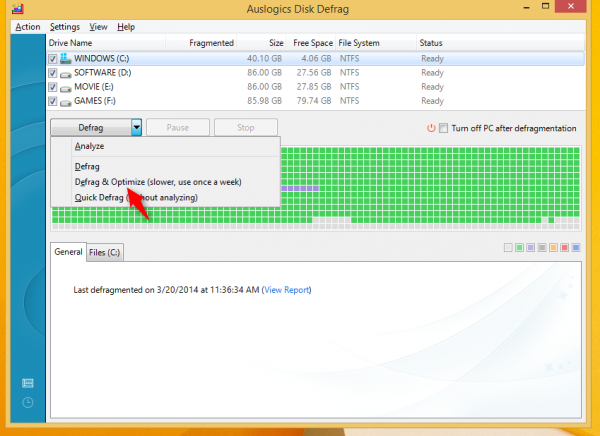Screen dimensions: 600x436
Task: Sort by Status column header
Action: pos(501,43)
